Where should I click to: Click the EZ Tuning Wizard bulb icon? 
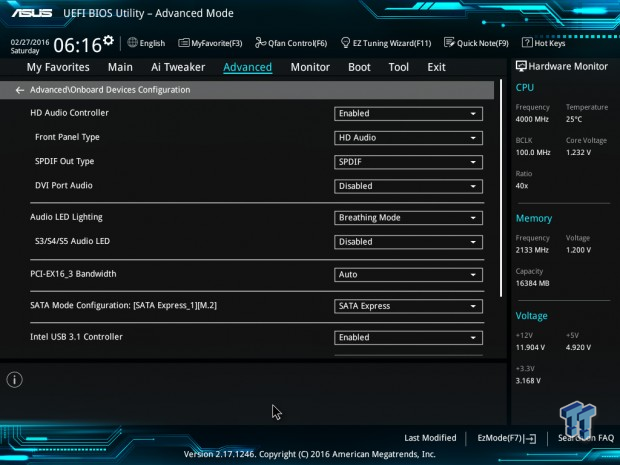click(x=345, y=43)
